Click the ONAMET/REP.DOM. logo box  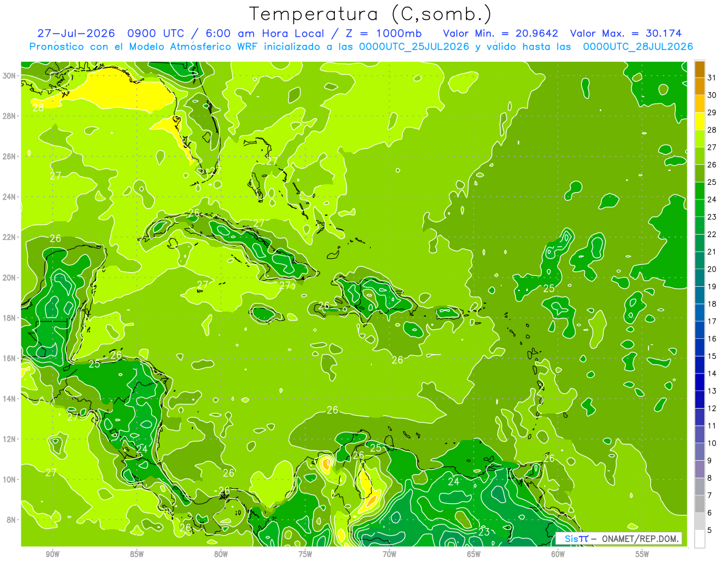pyautogui.click(x=619, y=538)
